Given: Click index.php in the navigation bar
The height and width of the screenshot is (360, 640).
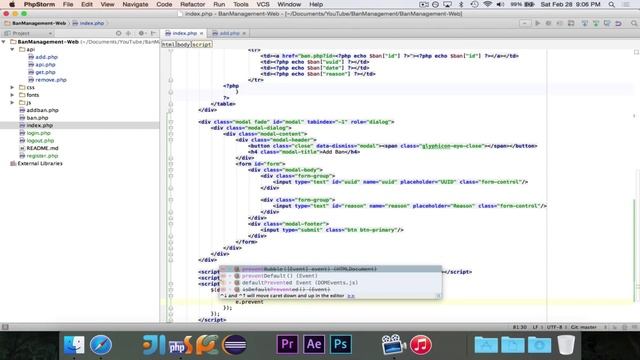Looking at the screenshot, I should pos(88,23).
